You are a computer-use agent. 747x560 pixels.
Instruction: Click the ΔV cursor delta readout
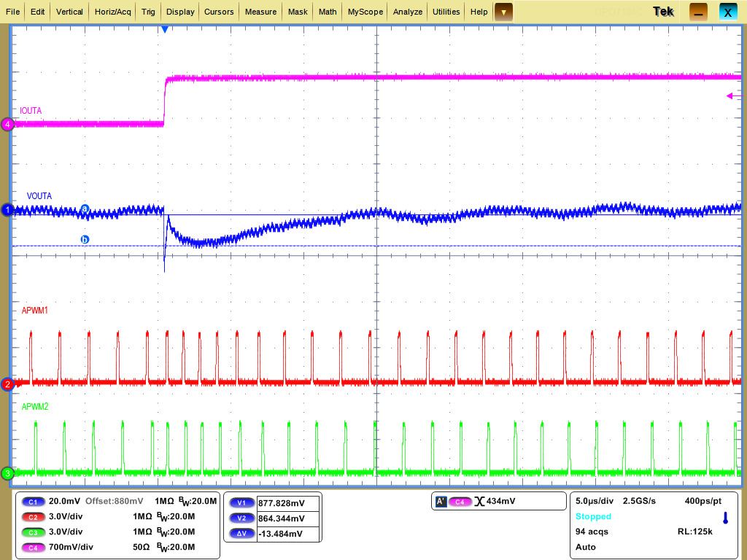coord(285,533)
